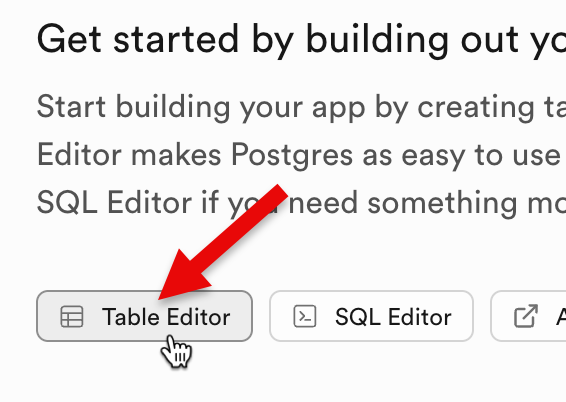Click the terminal prompt icon in SQL Editor
This screenshot has height=402, width=566.
tap(305, 316)
